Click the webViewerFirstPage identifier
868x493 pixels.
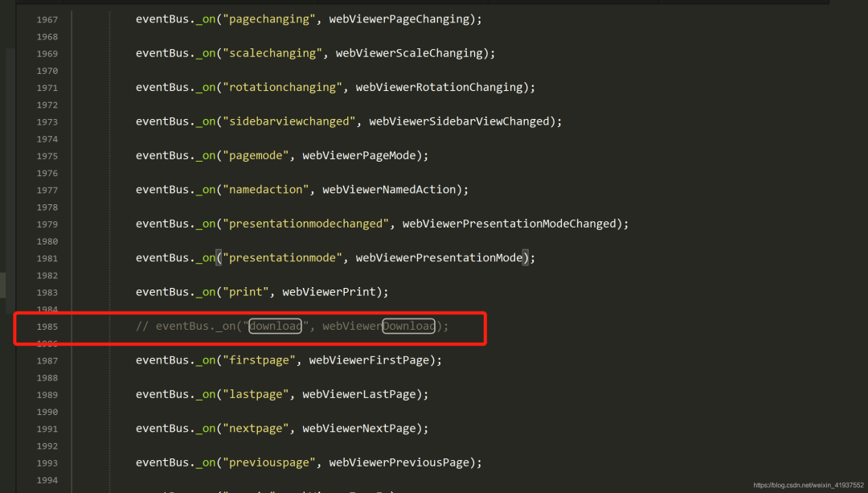(x=369, y=360)
